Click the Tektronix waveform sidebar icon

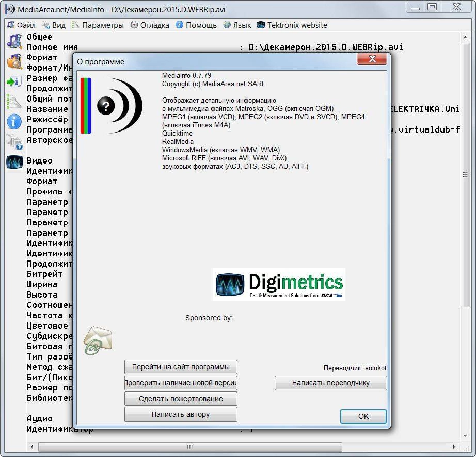pos(14,162)
